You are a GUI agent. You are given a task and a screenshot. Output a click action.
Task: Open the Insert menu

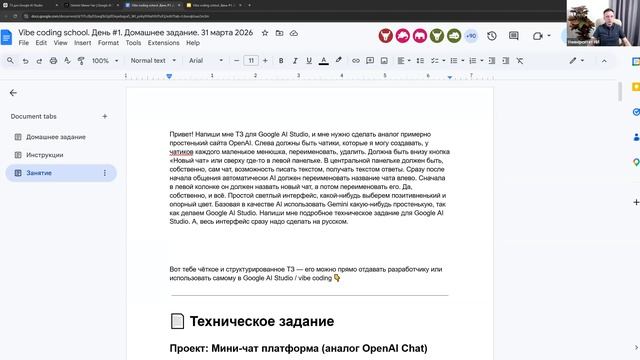pos(82,43)
